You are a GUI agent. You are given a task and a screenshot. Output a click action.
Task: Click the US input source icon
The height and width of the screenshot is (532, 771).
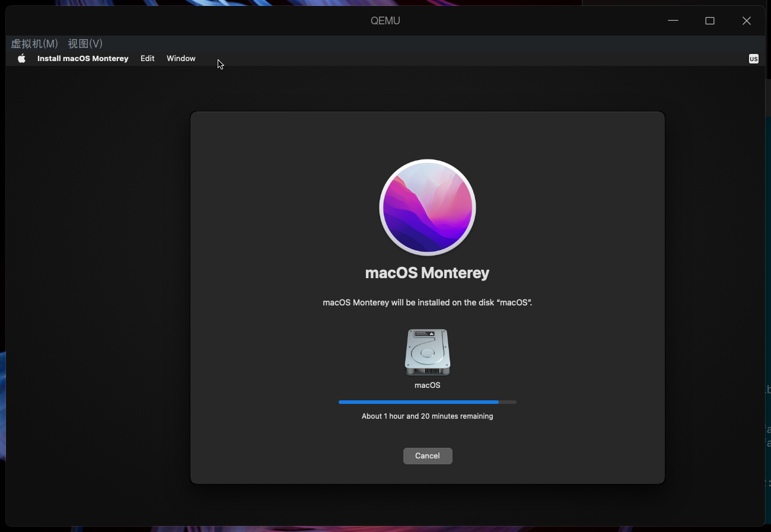tap(753, 59)
